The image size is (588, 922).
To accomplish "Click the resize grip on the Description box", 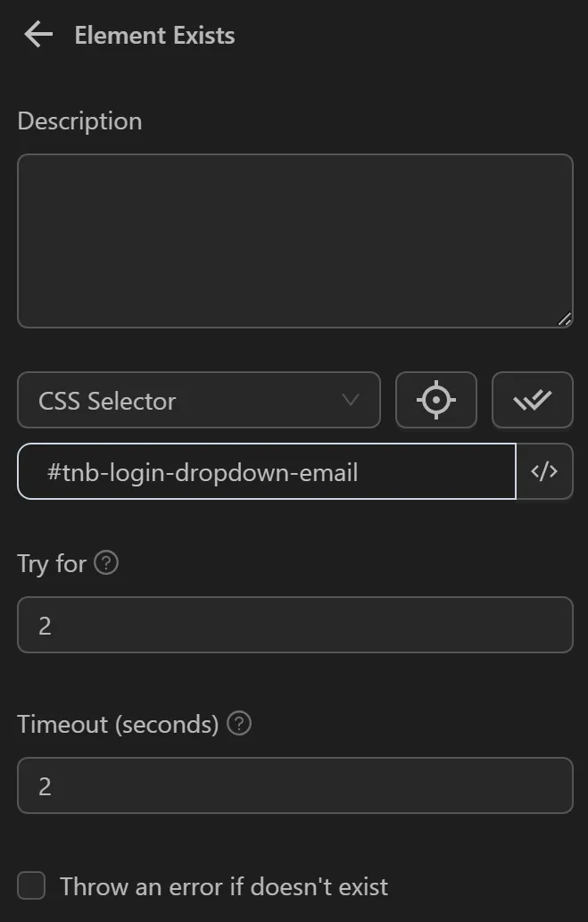I will [x=565, y=319].
